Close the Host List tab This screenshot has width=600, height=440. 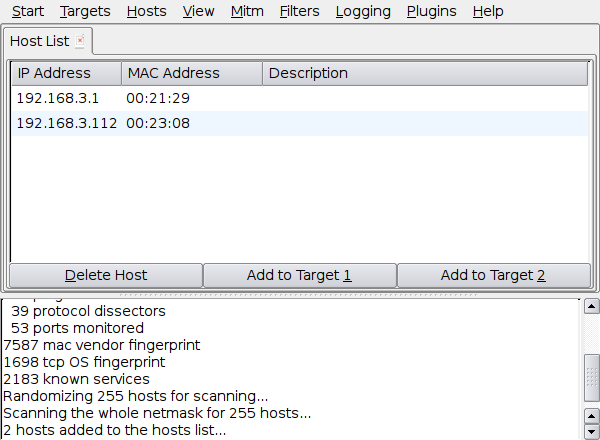[80, 41]
